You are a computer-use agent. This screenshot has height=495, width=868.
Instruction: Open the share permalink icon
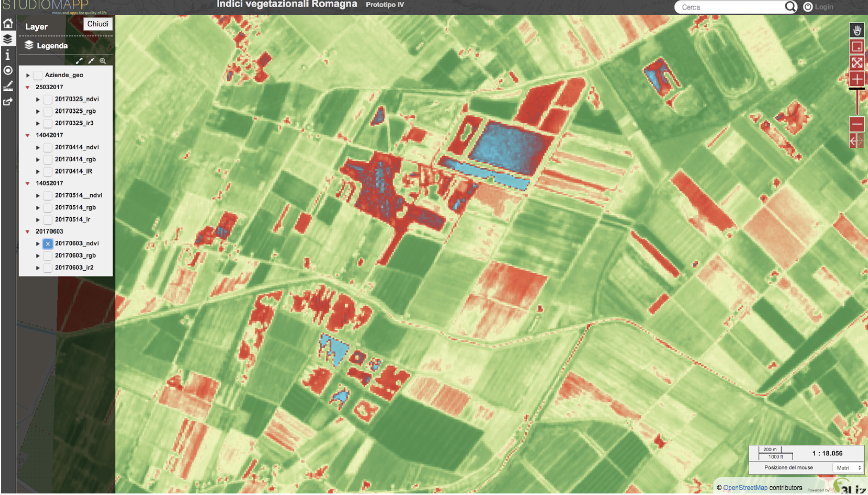click(8, 102)
